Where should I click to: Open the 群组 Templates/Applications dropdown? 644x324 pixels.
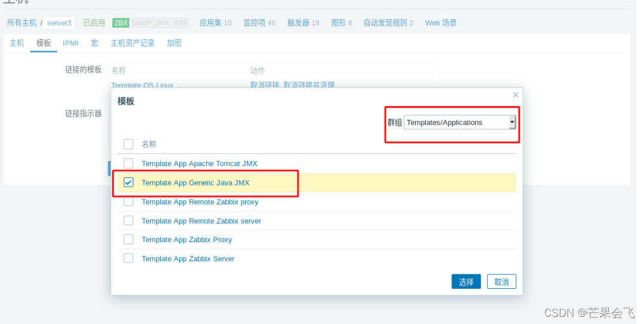tap(460, 123)
